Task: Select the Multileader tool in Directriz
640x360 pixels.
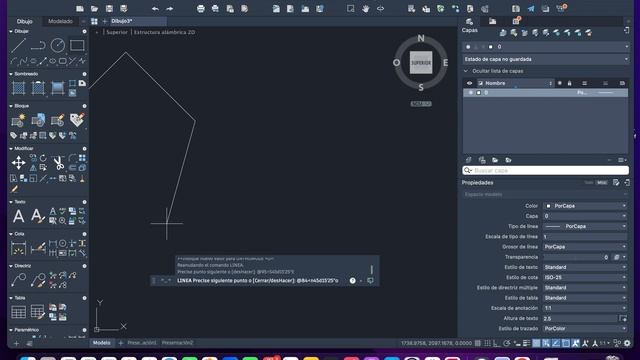Action: pos(18,280)
